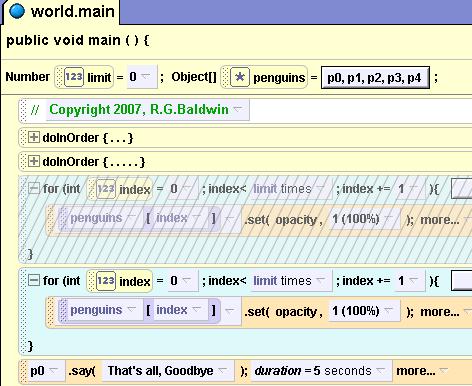The height and width of the screenshot is (386, 472).
Task: Click the 123 index icon in disabled for loop
Action: coord(106,189)
